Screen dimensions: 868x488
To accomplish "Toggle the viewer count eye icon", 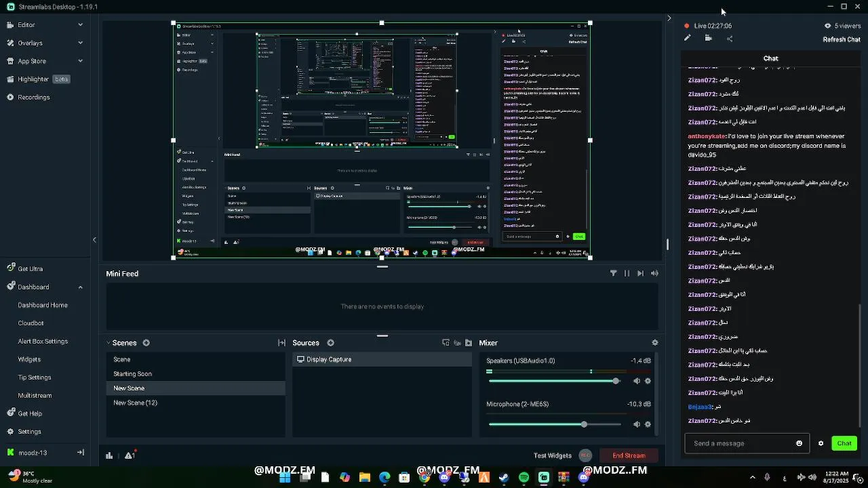I will (827, 26).
